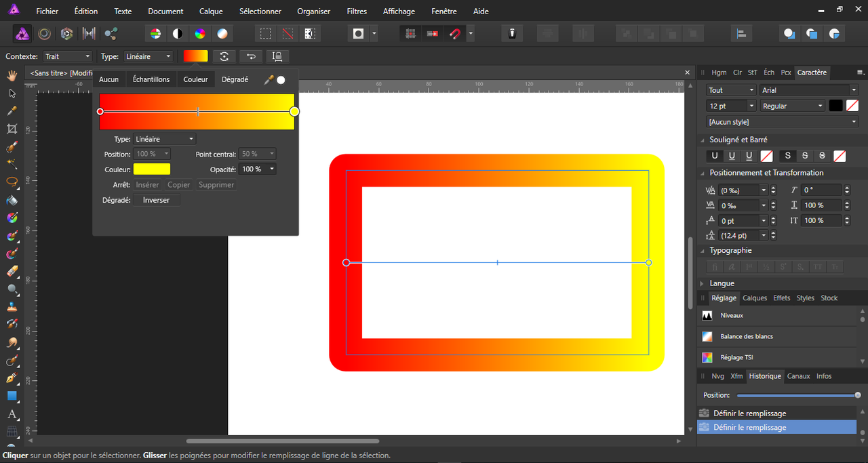Switch to the Export persona icon
The image size is (868, 463).
(111, 33)
